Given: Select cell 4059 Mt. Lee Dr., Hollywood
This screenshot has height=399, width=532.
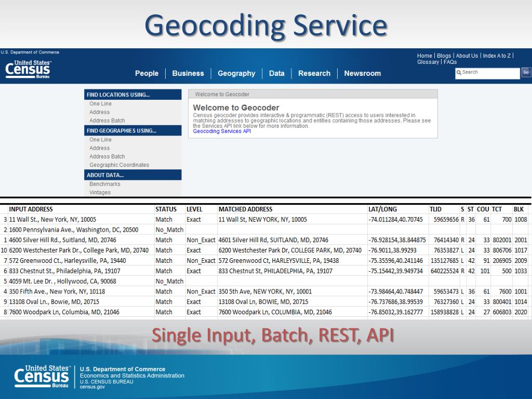Looking at the screenshot, I should (x=62, y=281).
